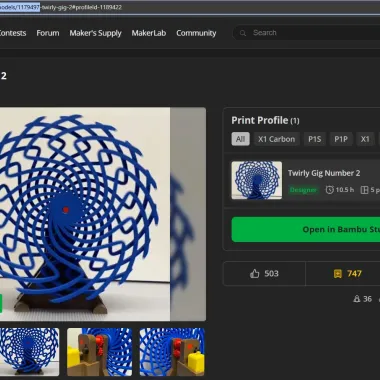Click the yellow bookmark collect icon
Viewport: 380px width, 380px height.
tap(338, 274)
